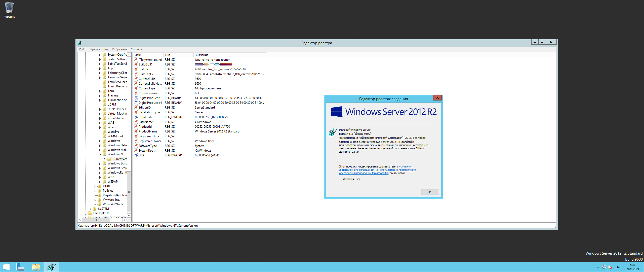Open the Справка menu

pos(137,49)
